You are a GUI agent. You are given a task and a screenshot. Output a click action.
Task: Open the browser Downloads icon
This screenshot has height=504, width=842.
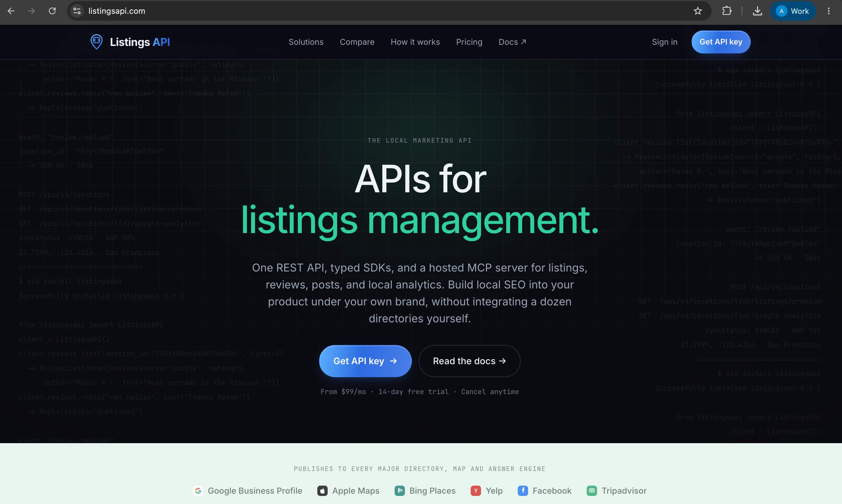pyautogui.click(x=757, y=11)
